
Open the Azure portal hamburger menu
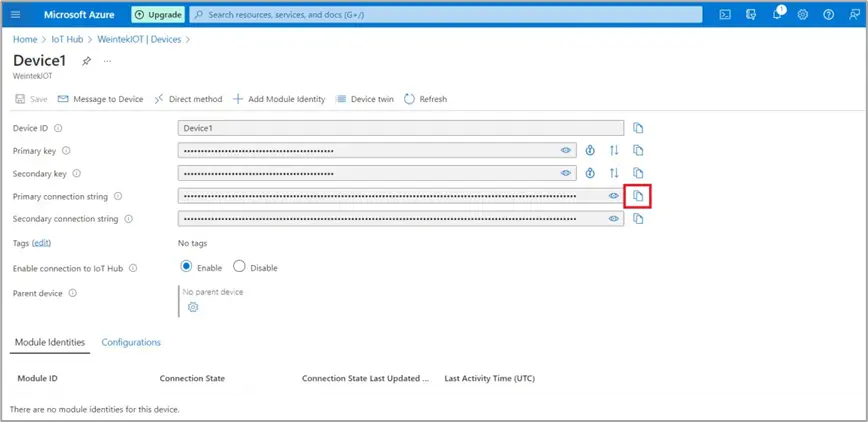tap(16, 14)
